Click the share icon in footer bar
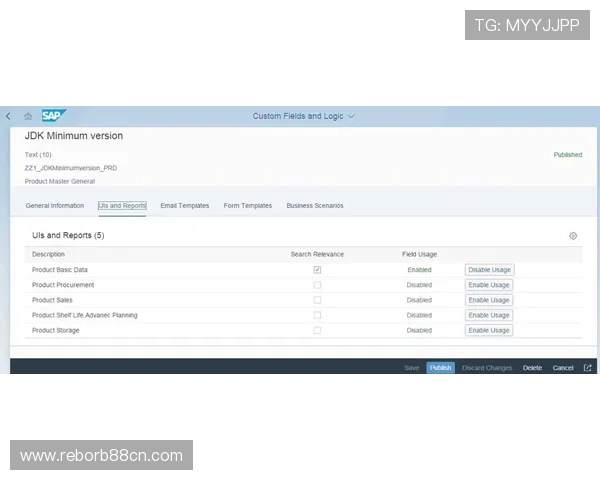600x480 pixels. coord(588,368)
